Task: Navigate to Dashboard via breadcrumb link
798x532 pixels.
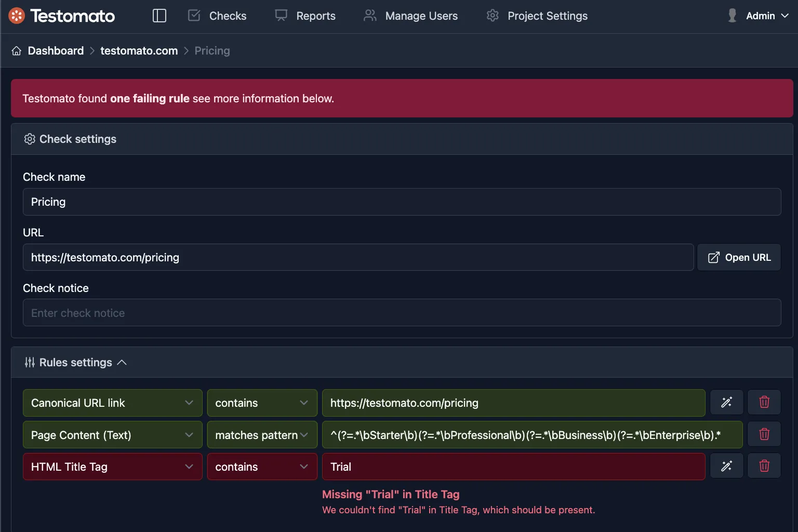Action: pos(56,50)
